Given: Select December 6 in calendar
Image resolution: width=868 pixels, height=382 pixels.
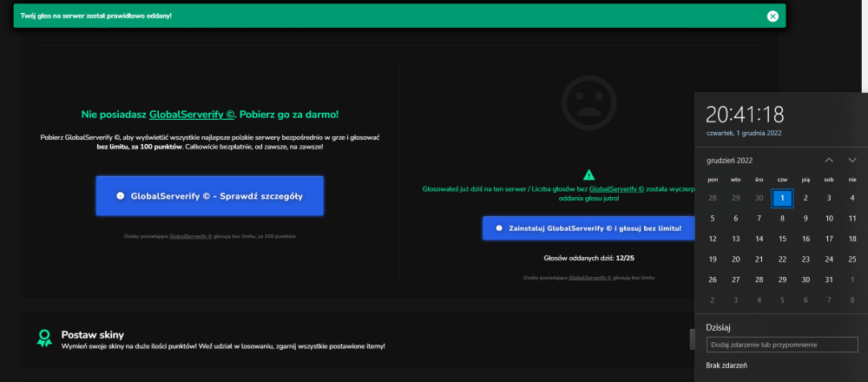Looking at the screenshot, I should [736, 219].
